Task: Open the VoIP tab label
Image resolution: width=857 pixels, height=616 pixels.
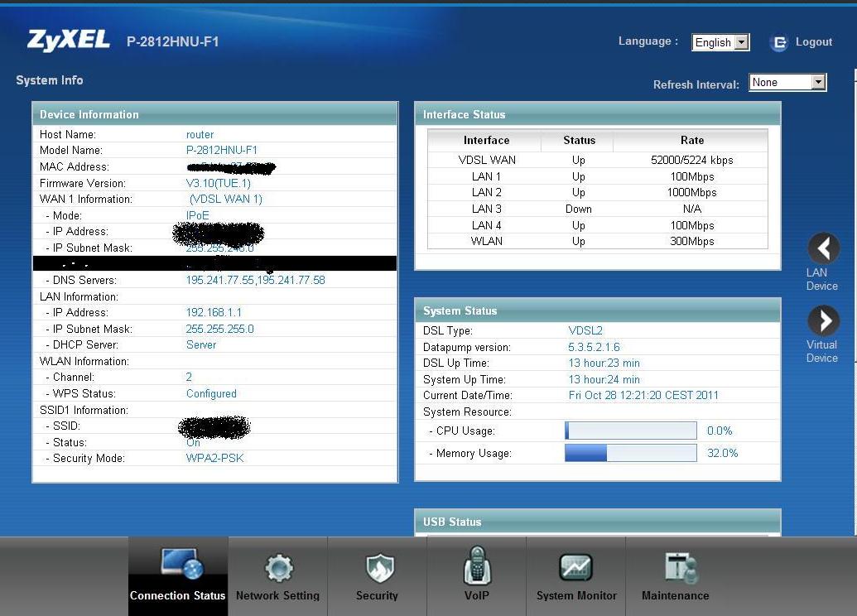Action: pos(477,595)
